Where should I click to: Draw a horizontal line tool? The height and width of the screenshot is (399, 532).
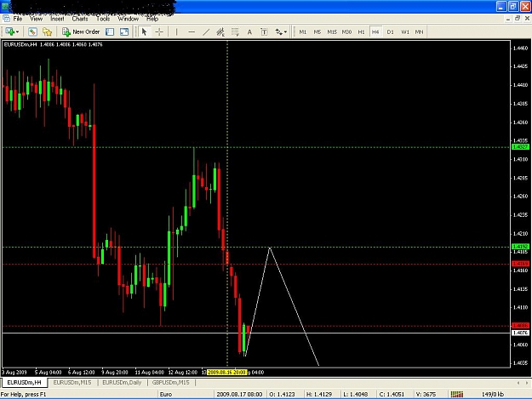(x=192, y=31)
